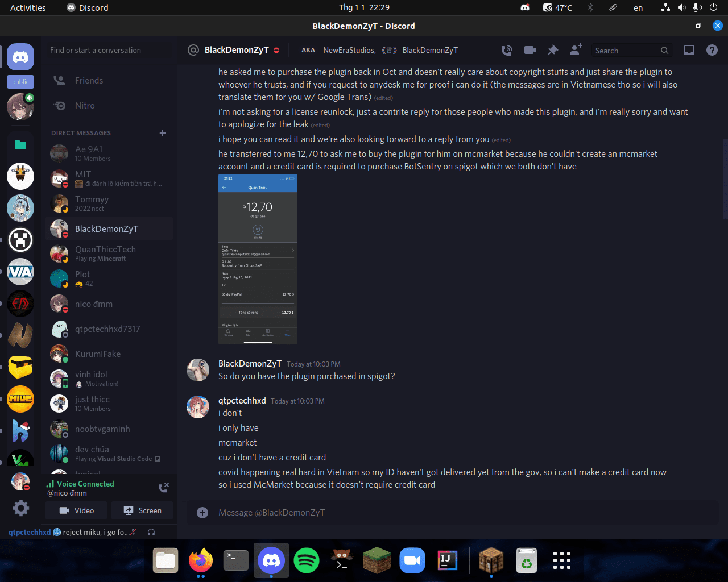Show pinned messages
The height and width of the screenshot is (582, 728).
coord(553,50)
